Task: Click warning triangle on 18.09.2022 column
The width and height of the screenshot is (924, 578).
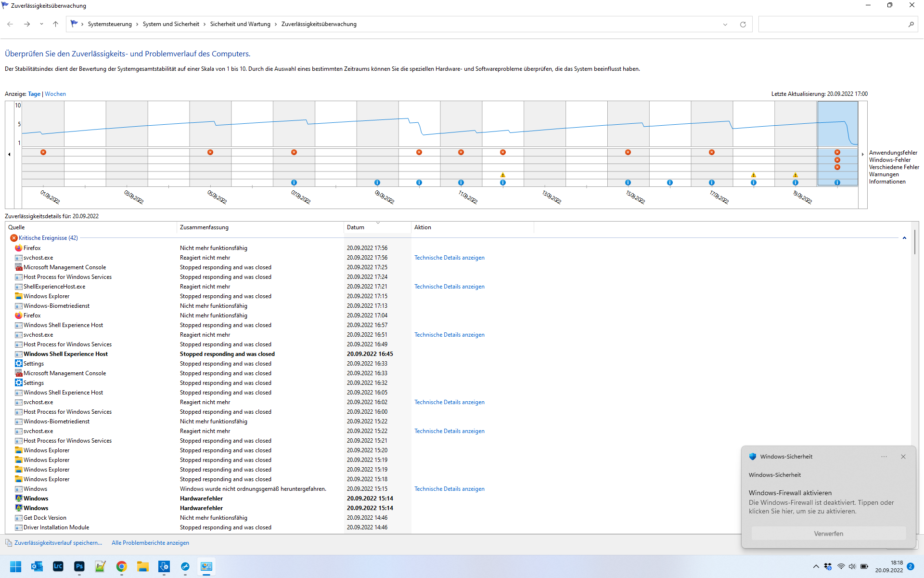Action: pyautogui.click(x=753, y=175)
